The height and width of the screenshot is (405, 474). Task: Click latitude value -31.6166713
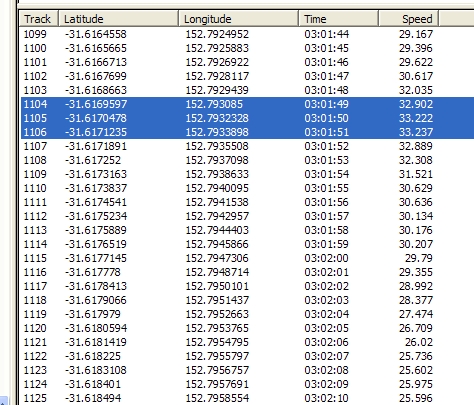click(x=96, y=62)
